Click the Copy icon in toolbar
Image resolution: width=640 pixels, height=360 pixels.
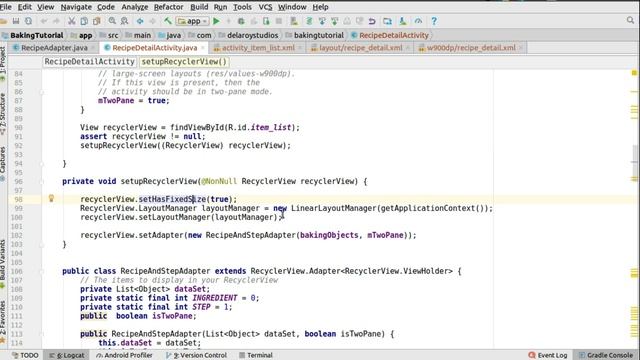84,21
